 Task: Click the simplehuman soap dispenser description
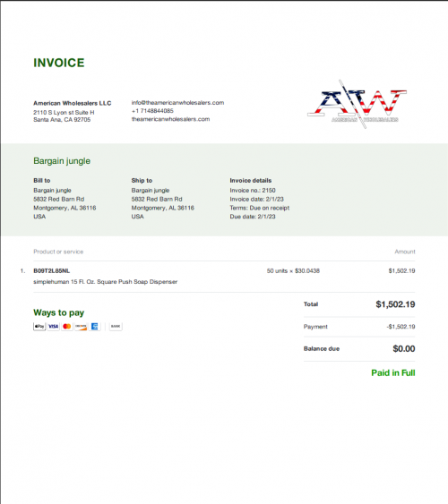tap(106, 282)
